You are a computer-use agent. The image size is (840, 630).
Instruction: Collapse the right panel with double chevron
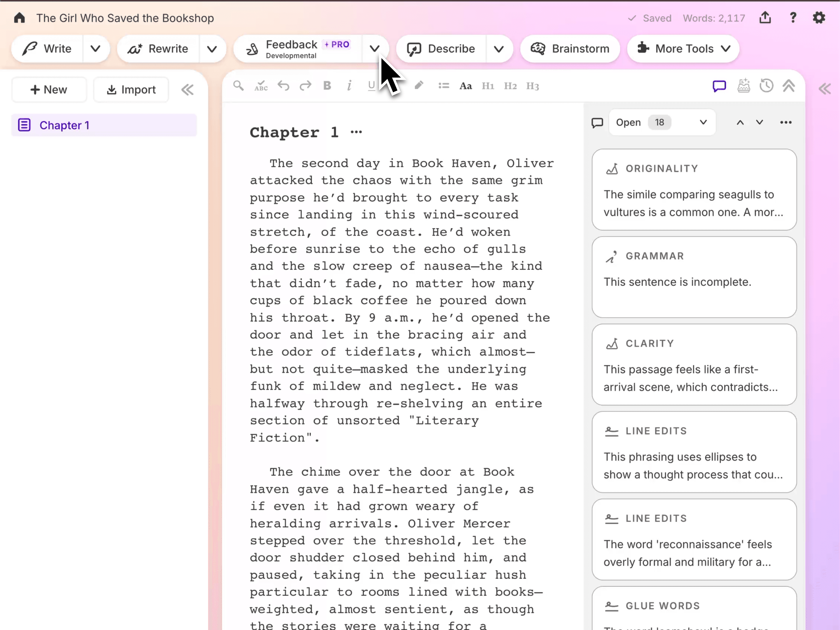(825, 89)
